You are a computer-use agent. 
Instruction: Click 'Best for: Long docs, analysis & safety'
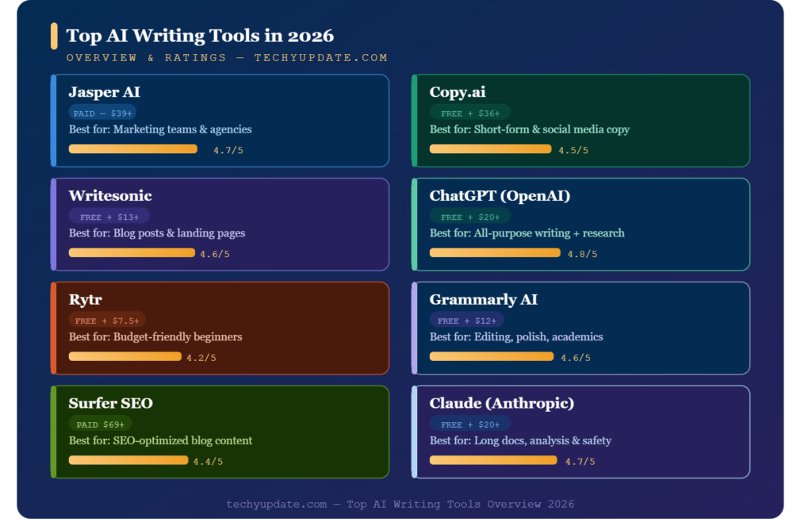(520, 440)
